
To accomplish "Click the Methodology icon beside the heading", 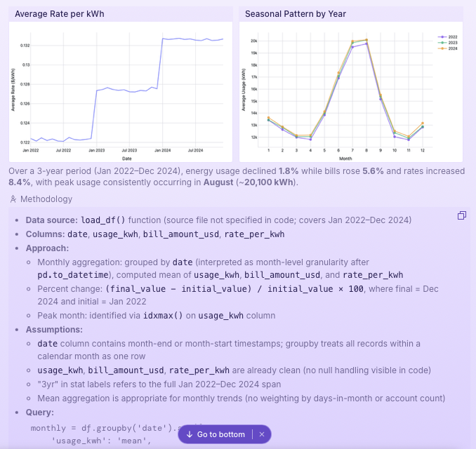I will (x=13, y=199).
